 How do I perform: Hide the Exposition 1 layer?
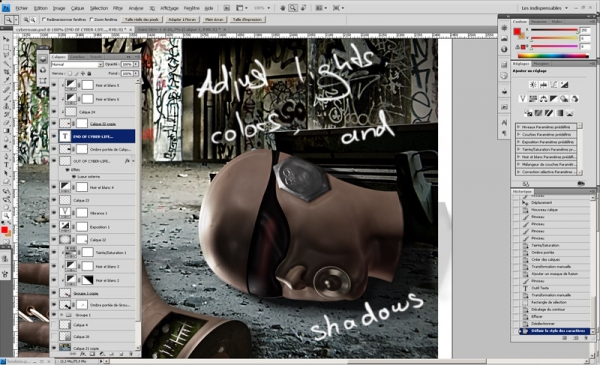point(54,226)
